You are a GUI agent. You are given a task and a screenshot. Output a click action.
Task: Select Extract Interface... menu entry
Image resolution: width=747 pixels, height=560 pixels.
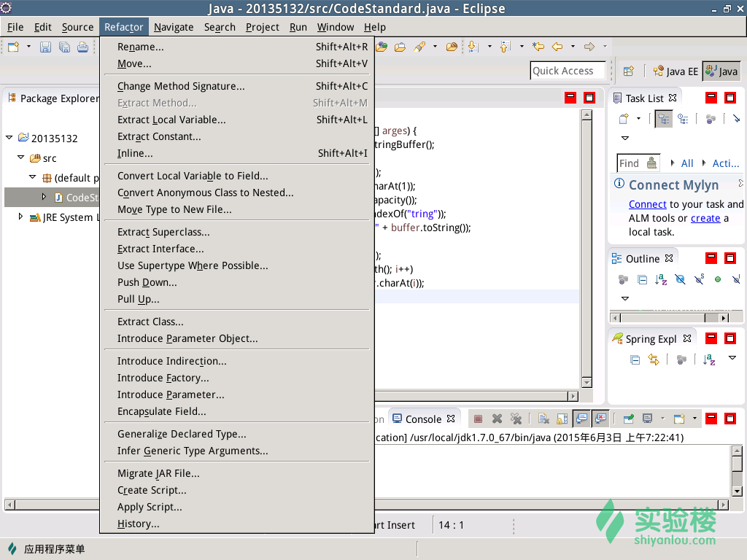(x=237, y=249)
